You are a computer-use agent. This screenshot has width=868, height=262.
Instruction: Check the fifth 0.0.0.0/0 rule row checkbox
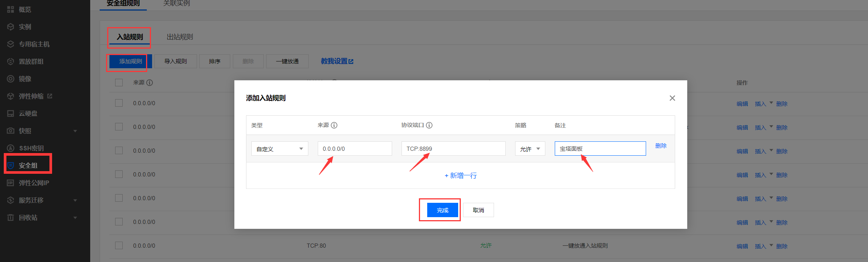(119, 198)
